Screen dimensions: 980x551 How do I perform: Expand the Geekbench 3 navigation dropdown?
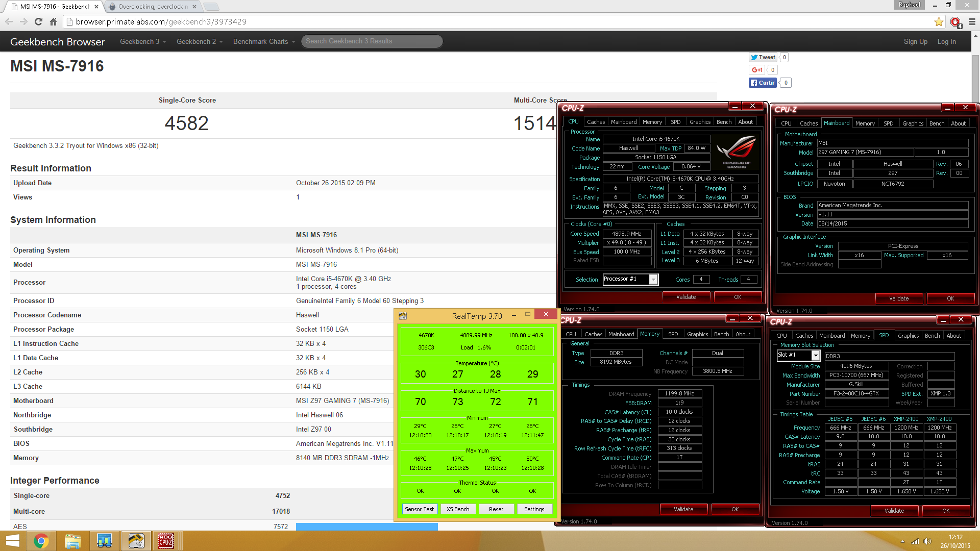click(143, 41)
